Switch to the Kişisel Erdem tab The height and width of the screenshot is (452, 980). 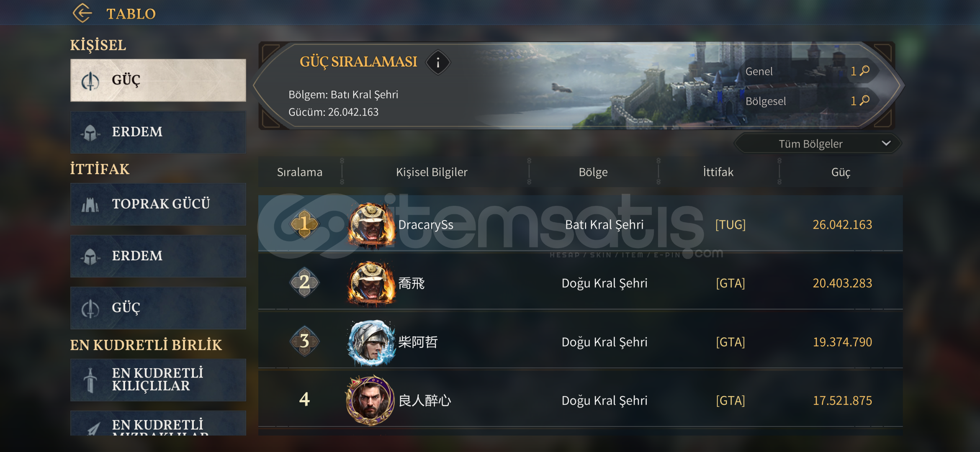[158, 132]
